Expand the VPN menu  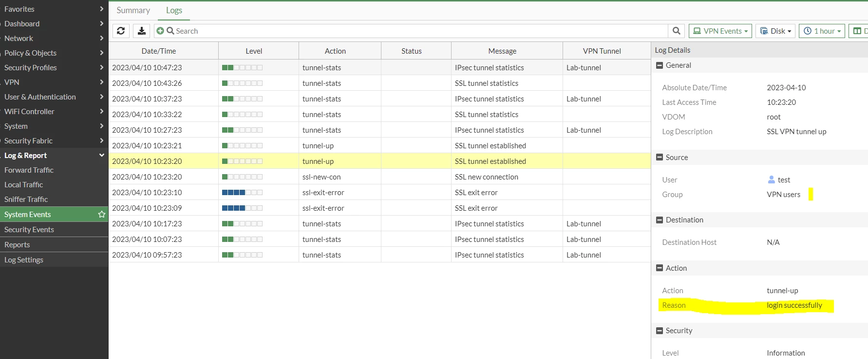54,82
